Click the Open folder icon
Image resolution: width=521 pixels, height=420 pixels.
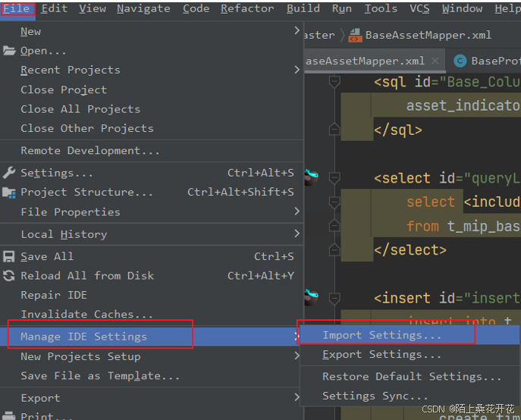tap(9, 51)
